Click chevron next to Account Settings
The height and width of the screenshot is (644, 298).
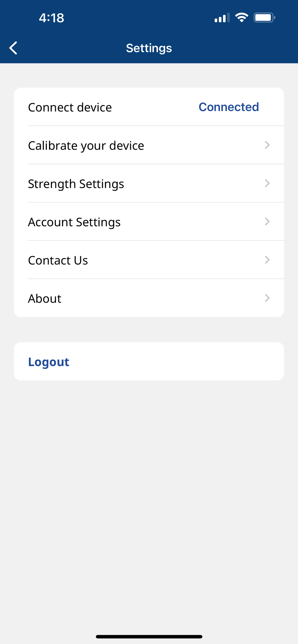267,222
